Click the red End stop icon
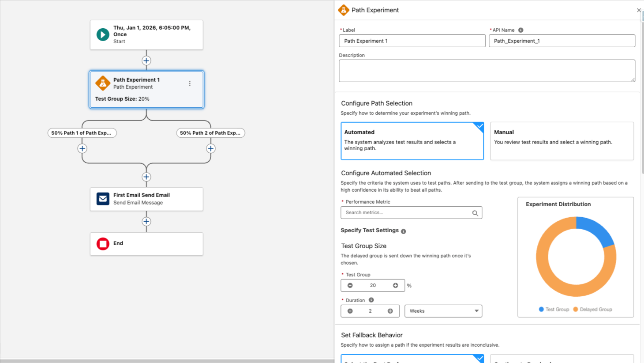644x363 pixels. tap(103, 244)
